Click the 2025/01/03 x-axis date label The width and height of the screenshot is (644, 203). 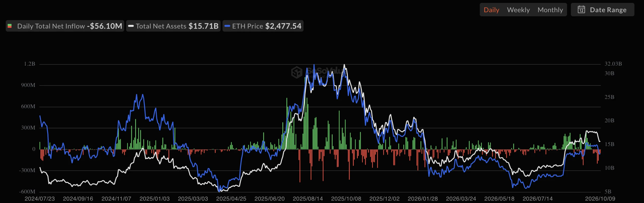[154, 198]
